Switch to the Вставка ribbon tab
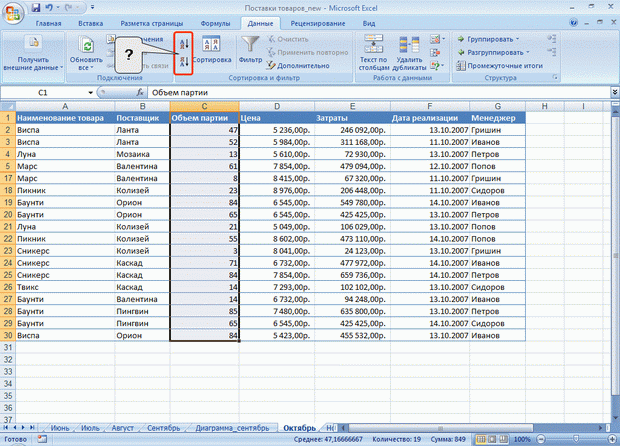 (91, 23)
